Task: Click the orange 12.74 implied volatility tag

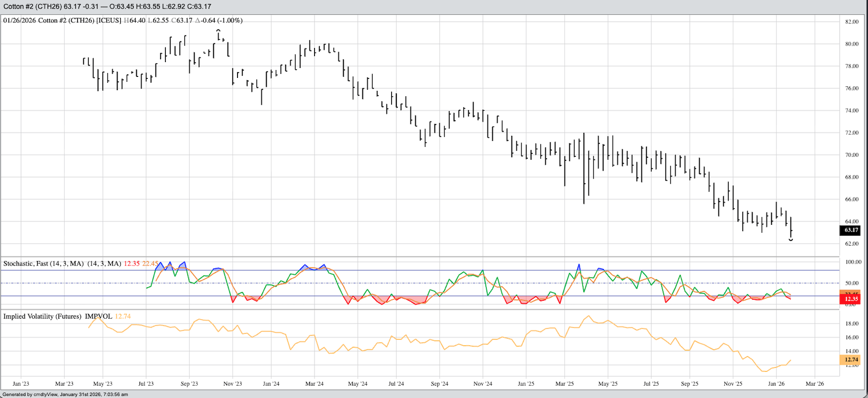Action: point(850,360)
